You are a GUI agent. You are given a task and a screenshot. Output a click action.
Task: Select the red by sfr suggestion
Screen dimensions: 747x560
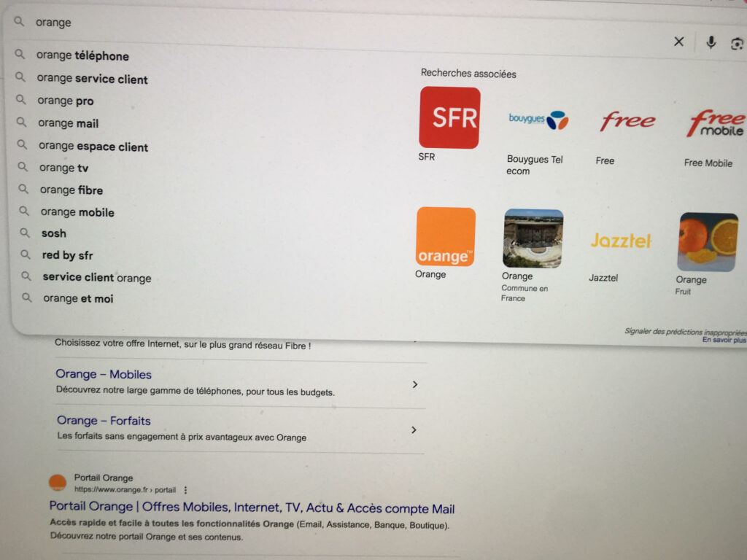(x=68, y=255)
